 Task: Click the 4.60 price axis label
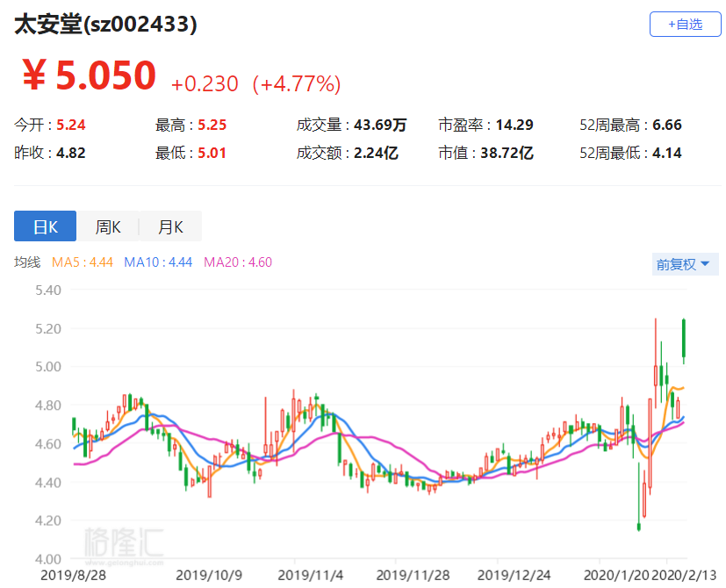(48, 444)
